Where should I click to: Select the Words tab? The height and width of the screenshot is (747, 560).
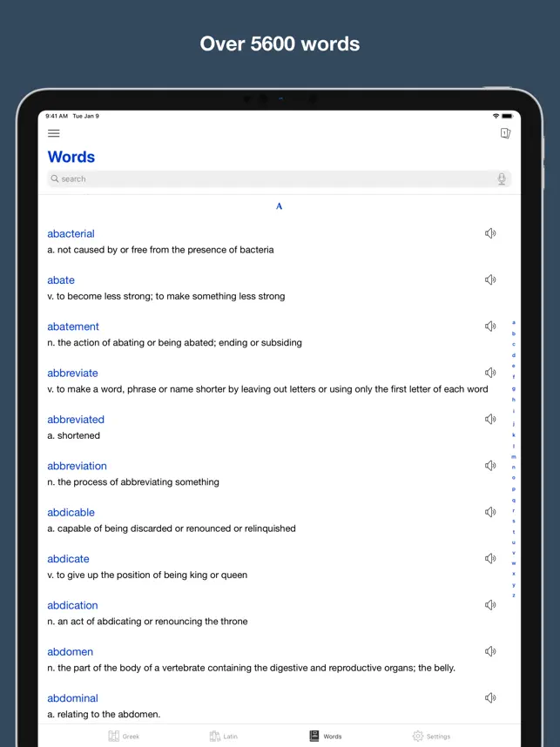(x=326, y=736)
